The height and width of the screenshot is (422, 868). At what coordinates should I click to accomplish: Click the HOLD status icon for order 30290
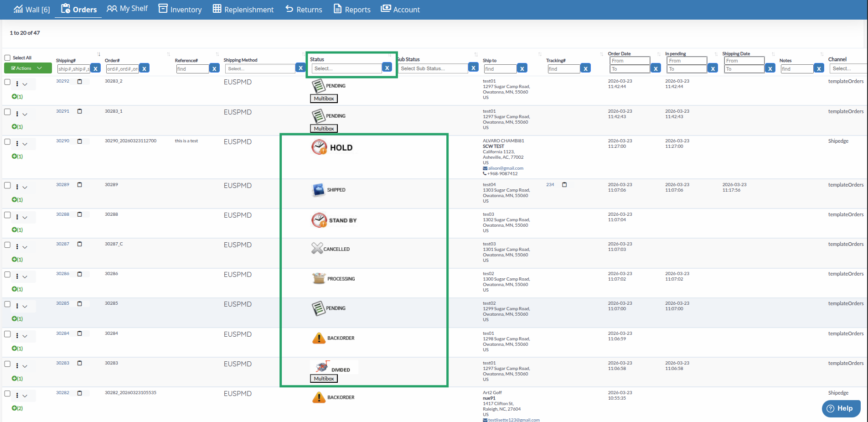[319, 147]
